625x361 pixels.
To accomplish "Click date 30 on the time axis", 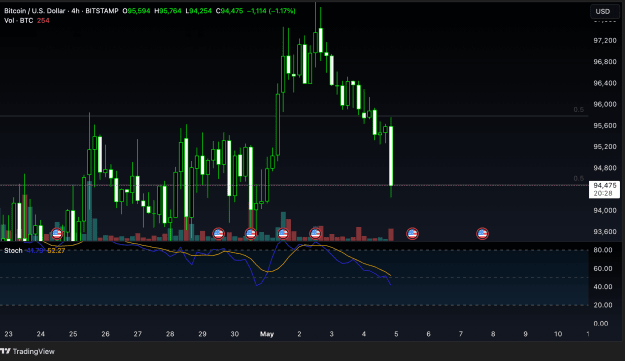I will (234, 334).
